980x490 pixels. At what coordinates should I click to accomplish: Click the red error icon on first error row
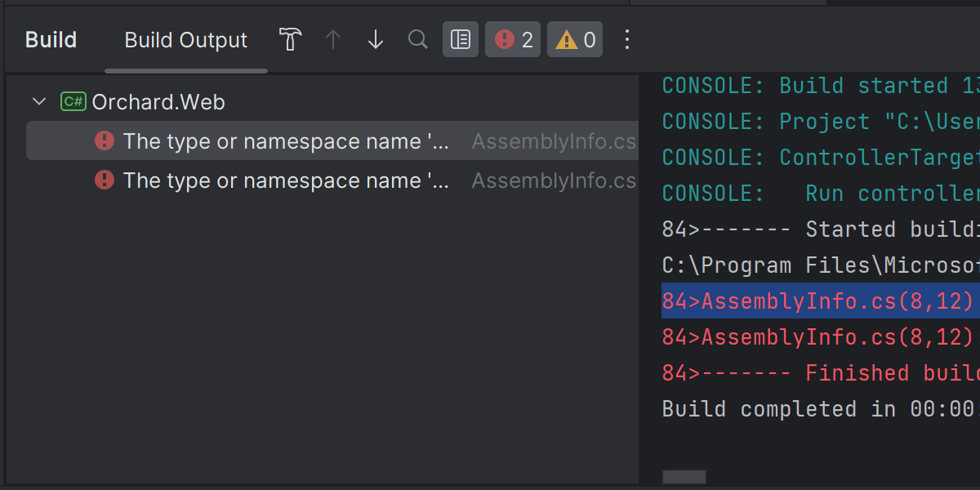click(105, 141)
